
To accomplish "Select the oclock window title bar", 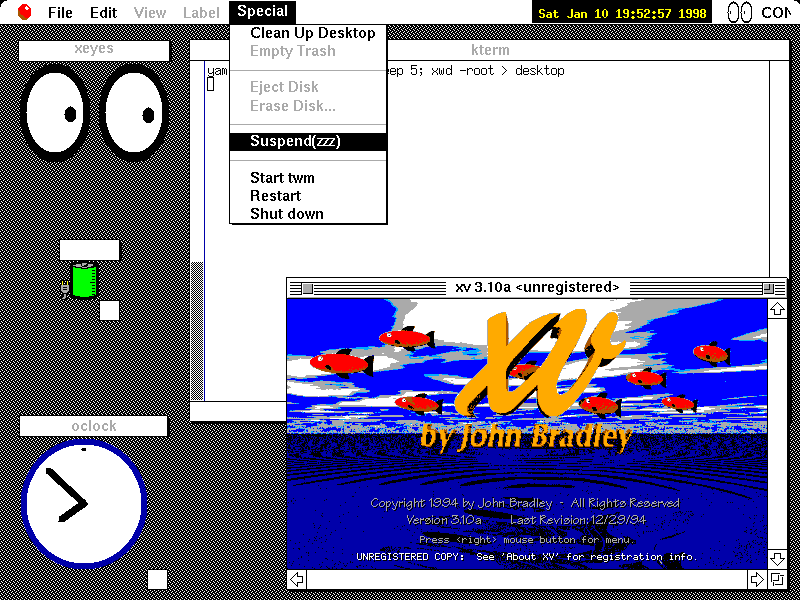I will click(x=93, y=426).
